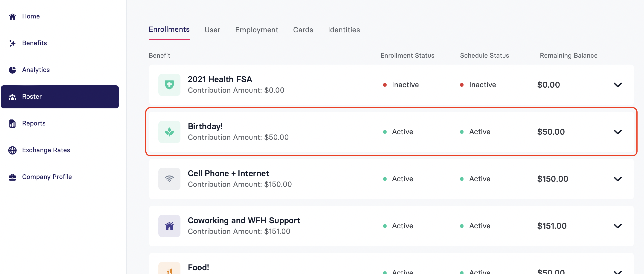The height and width of the screenshot is (274, 644).
Task: Click the Company Profile briefcase icon
Action: pos(12,177)
